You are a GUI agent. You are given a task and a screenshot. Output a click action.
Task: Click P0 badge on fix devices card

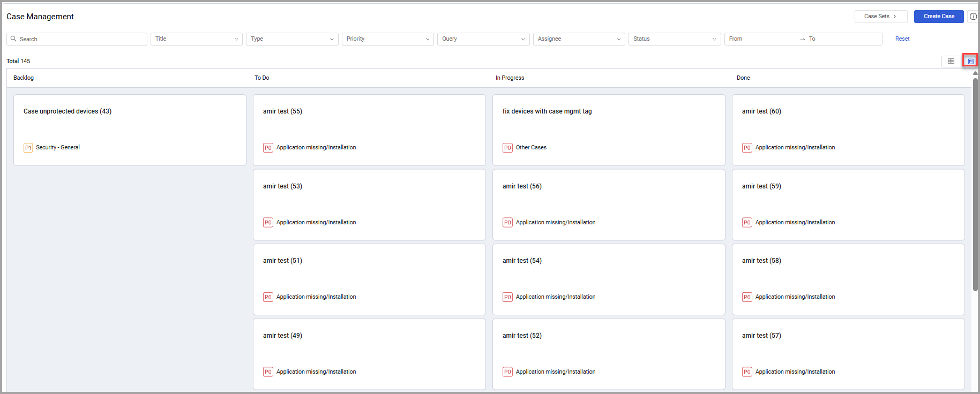click(x=507, y=148)
